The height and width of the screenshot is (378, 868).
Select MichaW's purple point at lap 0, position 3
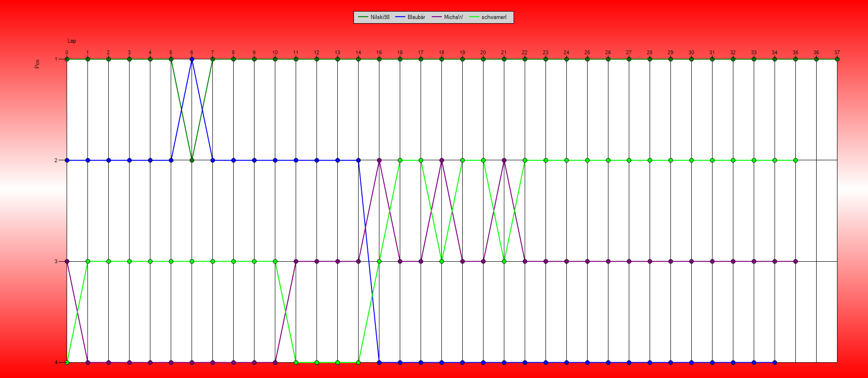point(67,261)
